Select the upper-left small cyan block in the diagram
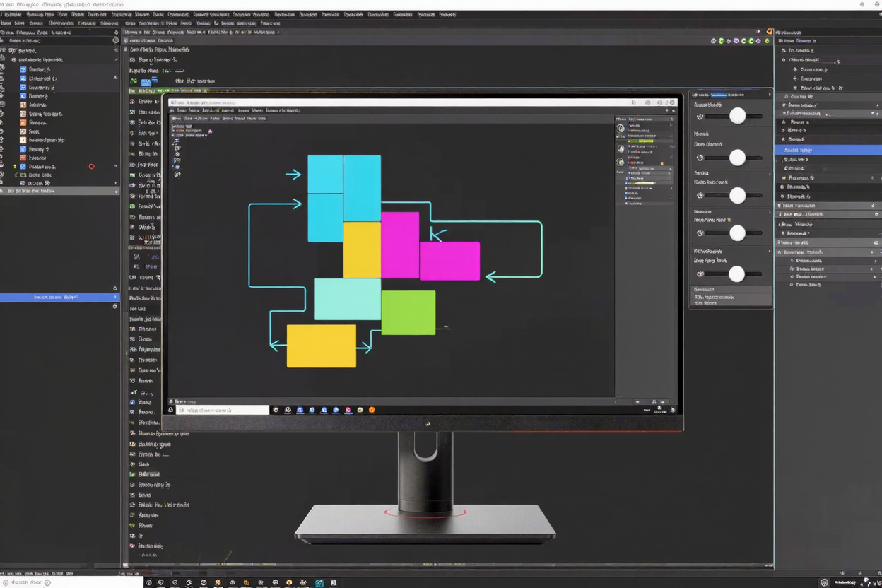The width and height of the screenshot is (882, 588). (x=325, y=174)
